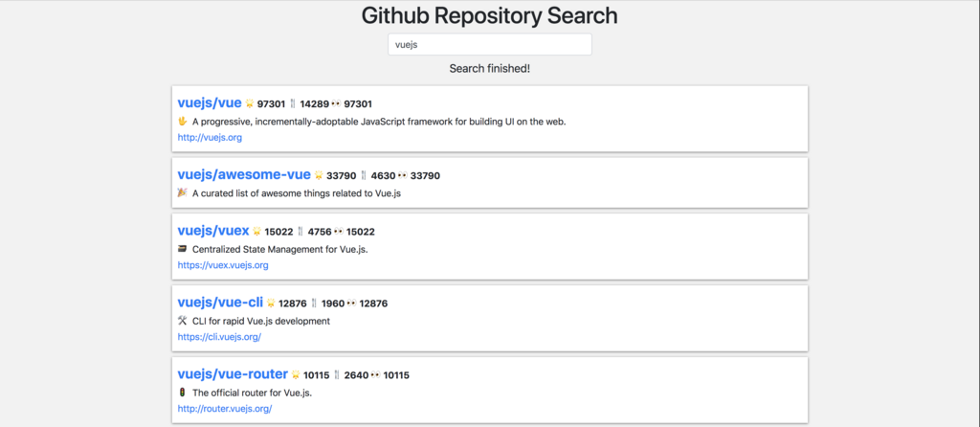The image size is (980, 427).
Task: Click the 4756 fork count
Action: pyautogui.click(x=320, y=232)
